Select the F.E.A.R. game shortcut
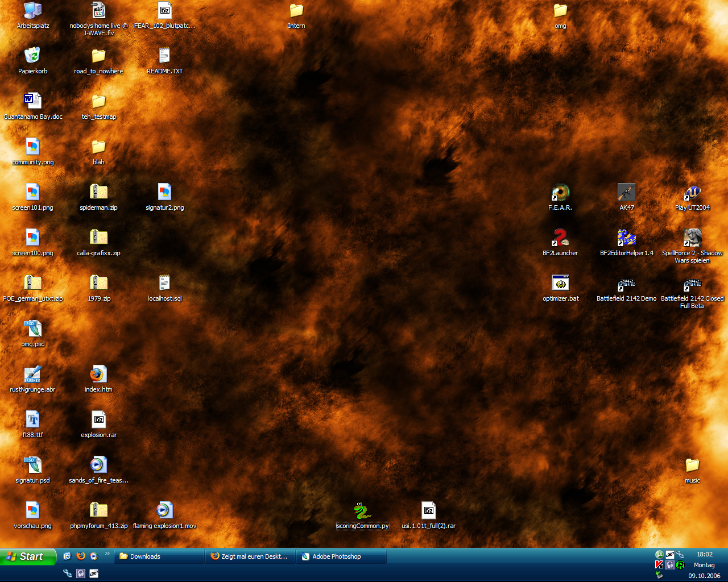 click(x=561, y=197)
